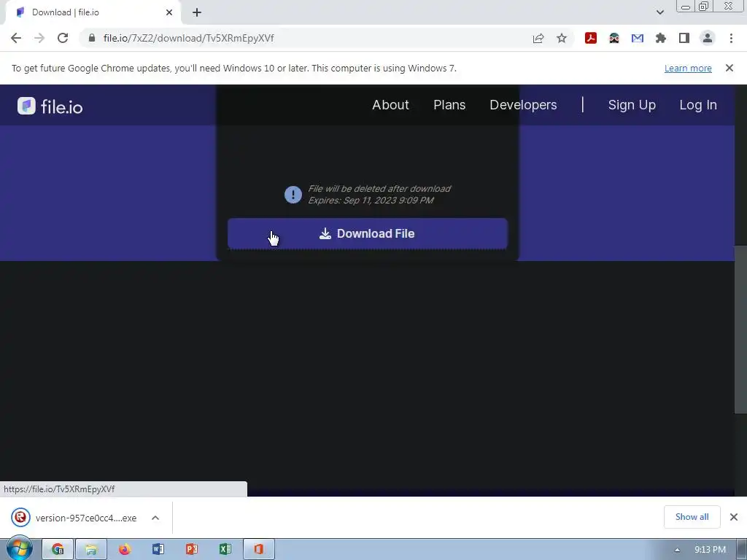
Task: Bookmark this page with the star icon
Action: (562, 38)
